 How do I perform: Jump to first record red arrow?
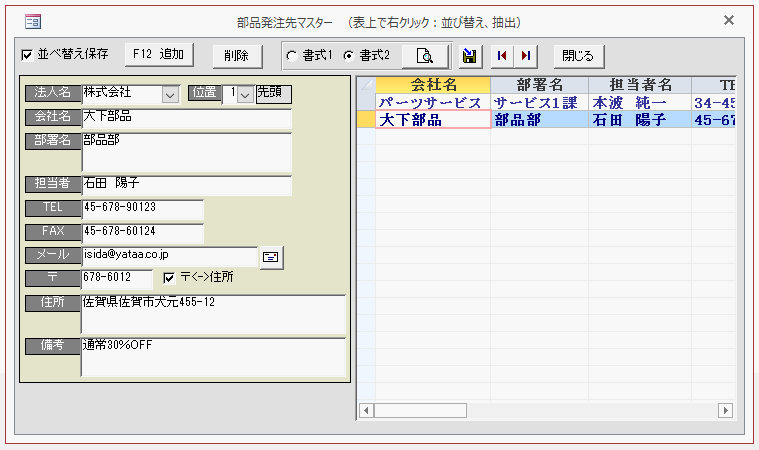coord(502,56)
